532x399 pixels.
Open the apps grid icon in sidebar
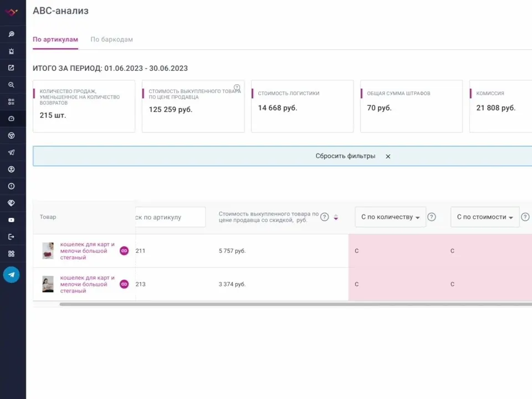click(11, 254)
